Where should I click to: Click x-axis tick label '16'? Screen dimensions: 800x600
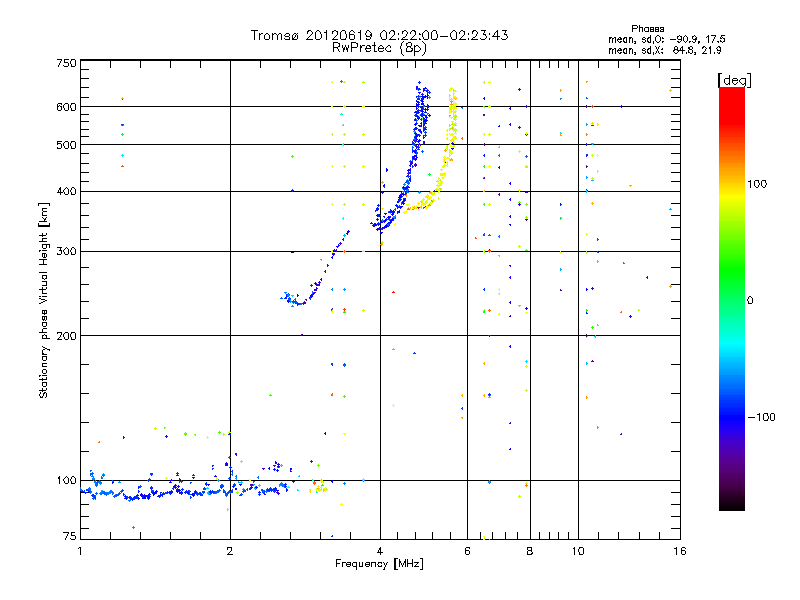pos(680,551)
